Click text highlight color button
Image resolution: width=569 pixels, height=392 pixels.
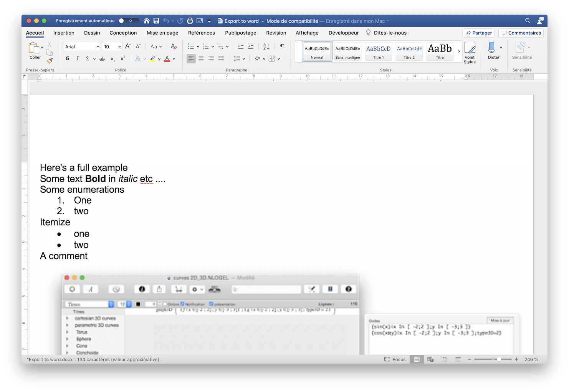(x=153, y=59)
